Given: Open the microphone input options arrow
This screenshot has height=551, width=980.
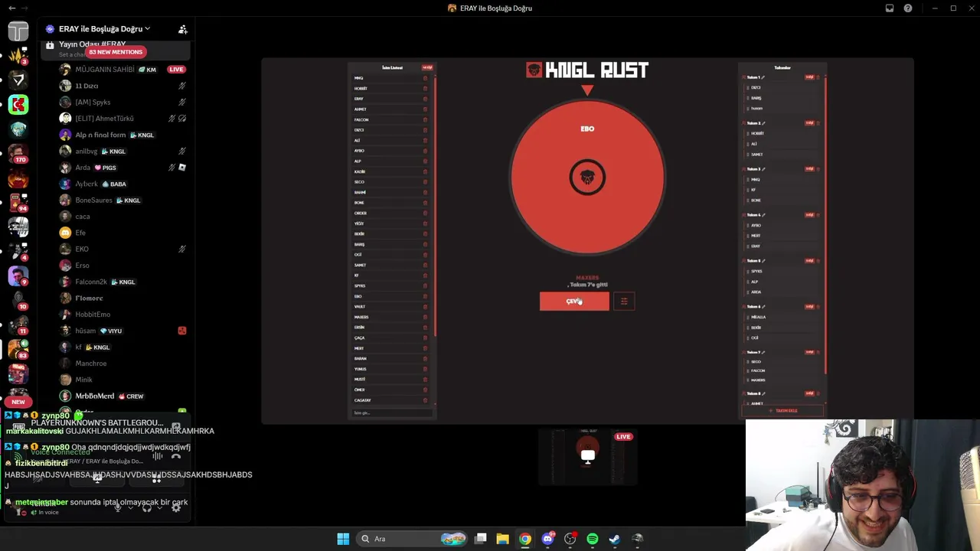Looking at the screenshot, I should point(130,507).
